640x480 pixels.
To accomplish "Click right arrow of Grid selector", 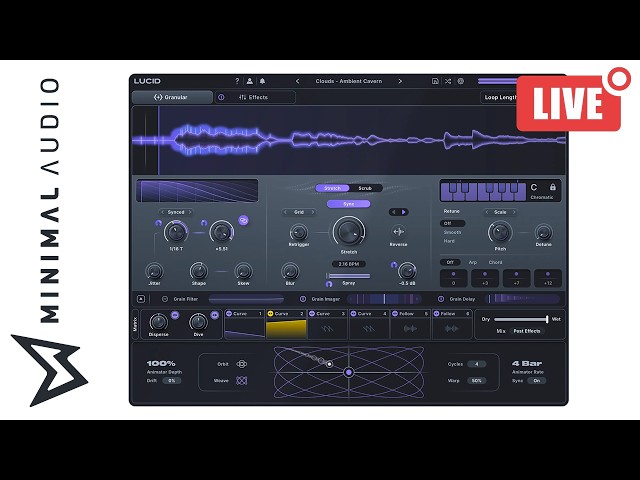I will pos(313,212).
